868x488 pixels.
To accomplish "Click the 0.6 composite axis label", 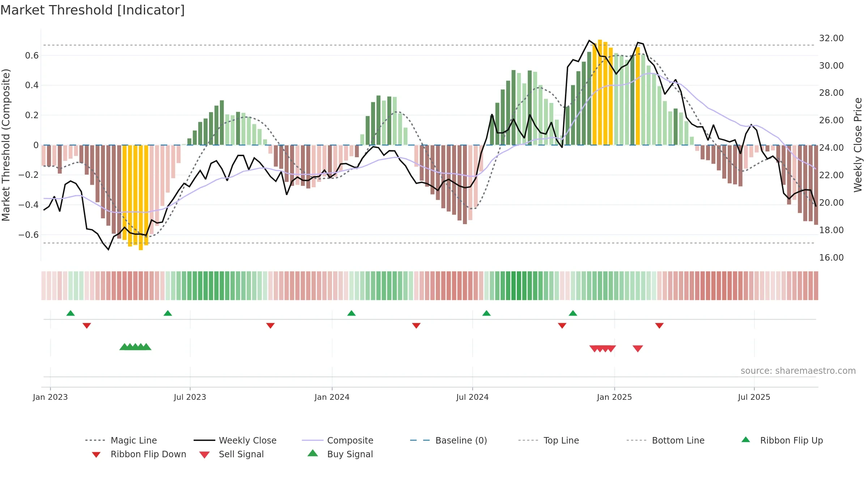I will (32, 56).
